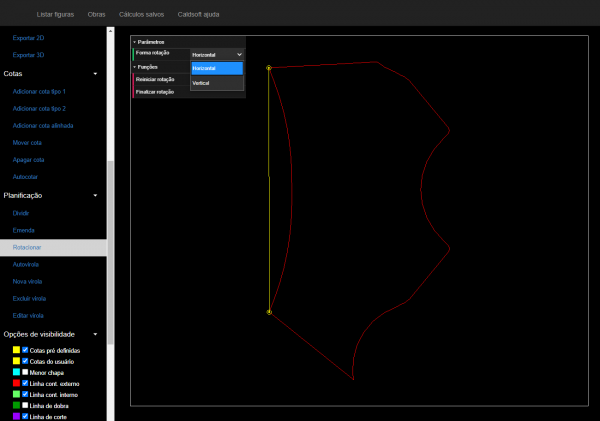The width and height of the screenshot is (600, 421).
Task: Click the cyan Menor chapa color swatch
Action: pyautogui.click(x=16, y=372)
